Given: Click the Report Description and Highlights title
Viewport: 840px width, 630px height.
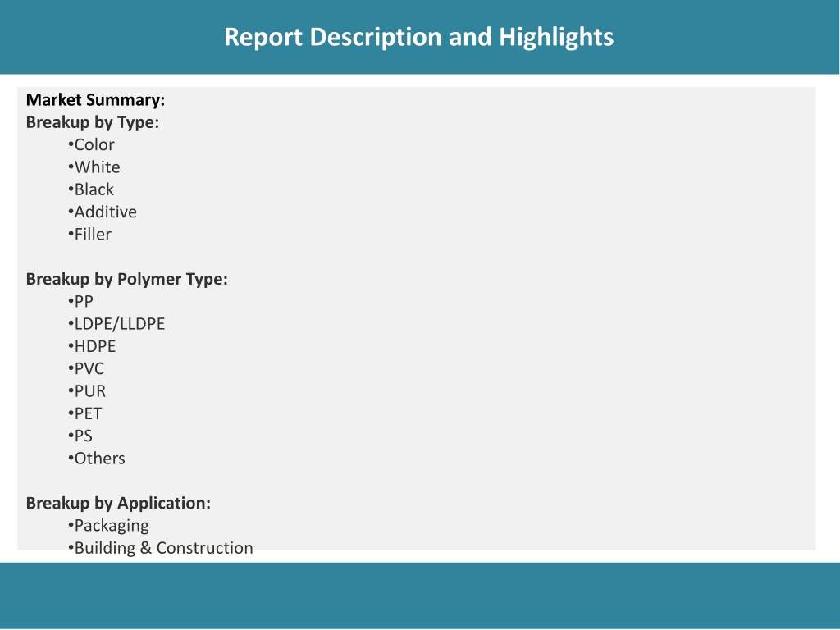Looking at the screenshot, I should [x=418, y=38].
